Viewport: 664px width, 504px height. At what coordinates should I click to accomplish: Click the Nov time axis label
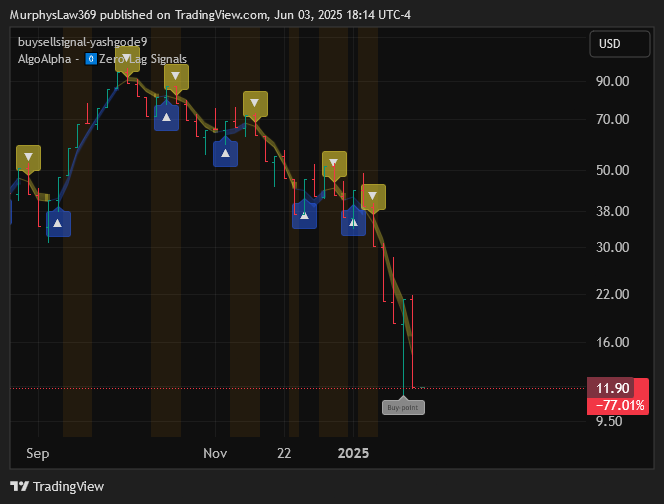point(215,453)
